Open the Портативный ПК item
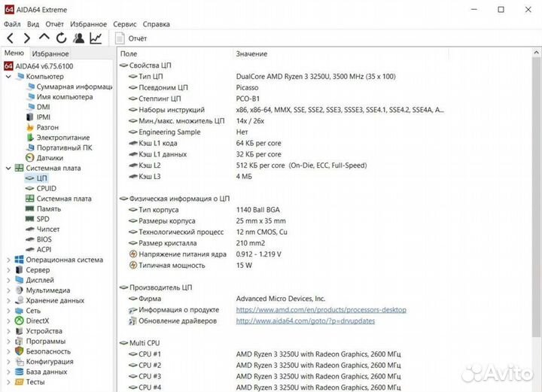This screenshot has width=542, height=392. (x=59, y=147)
